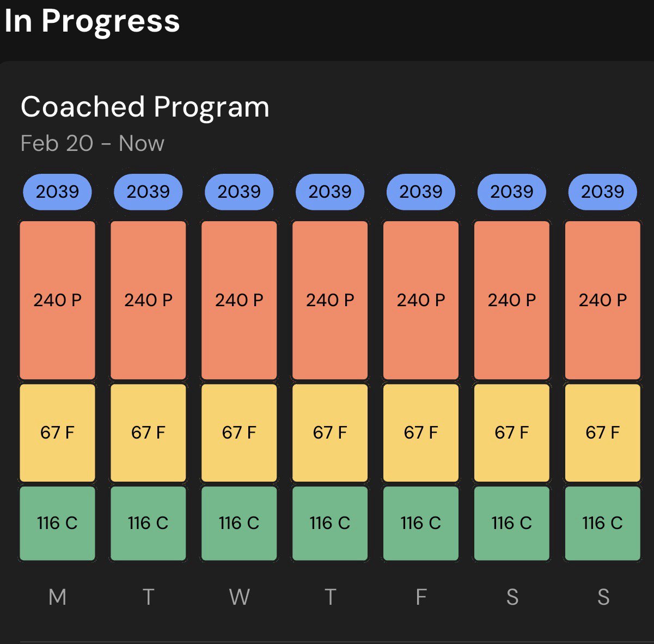Select the Feb 20 - Now date range

tap(92, 143)
